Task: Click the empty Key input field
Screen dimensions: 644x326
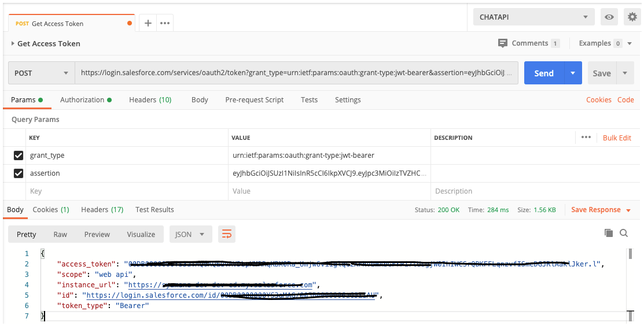Action: click(x=127, y=191)
